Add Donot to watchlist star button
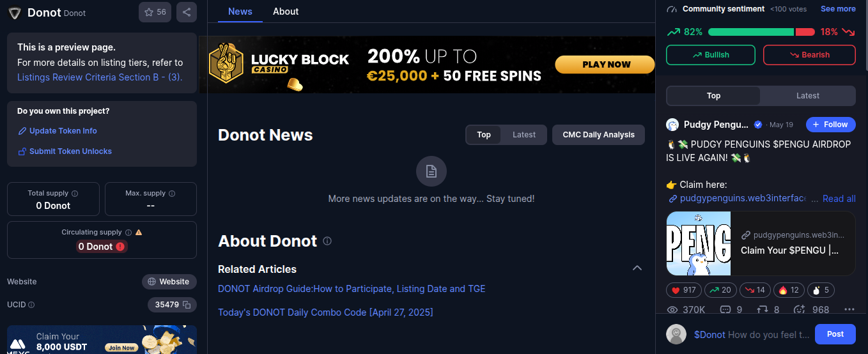The height and width of the screenshot is (354, 868). [x=155, y=12]
